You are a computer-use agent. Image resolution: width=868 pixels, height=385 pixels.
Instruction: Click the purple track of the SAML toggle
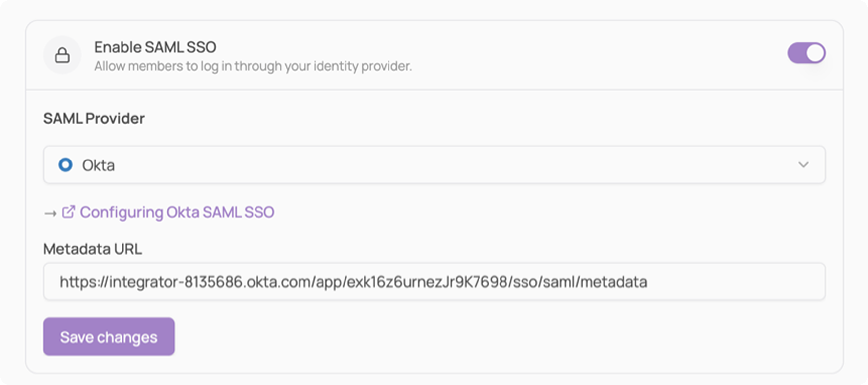[x=796, y=53]
